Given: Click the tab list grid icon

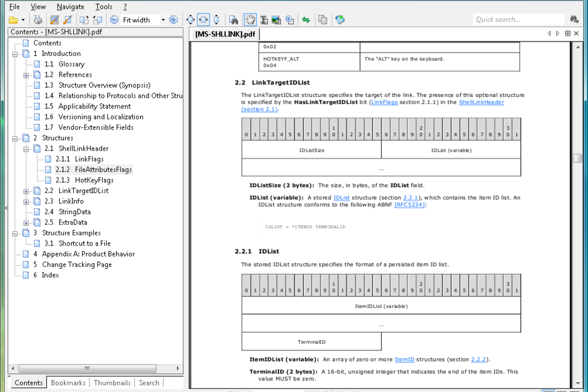Looking at the screenshot, I should tap(568, 33).
